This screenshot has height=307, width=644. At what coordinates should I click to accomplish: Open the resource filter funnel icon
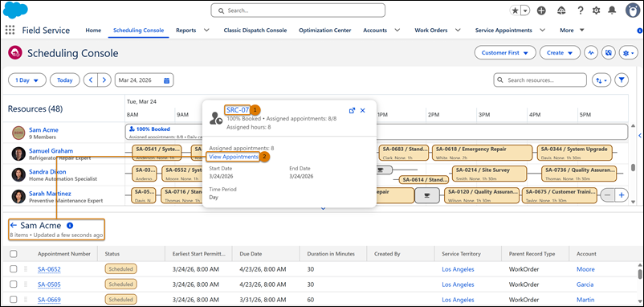(x=622, y=80)
